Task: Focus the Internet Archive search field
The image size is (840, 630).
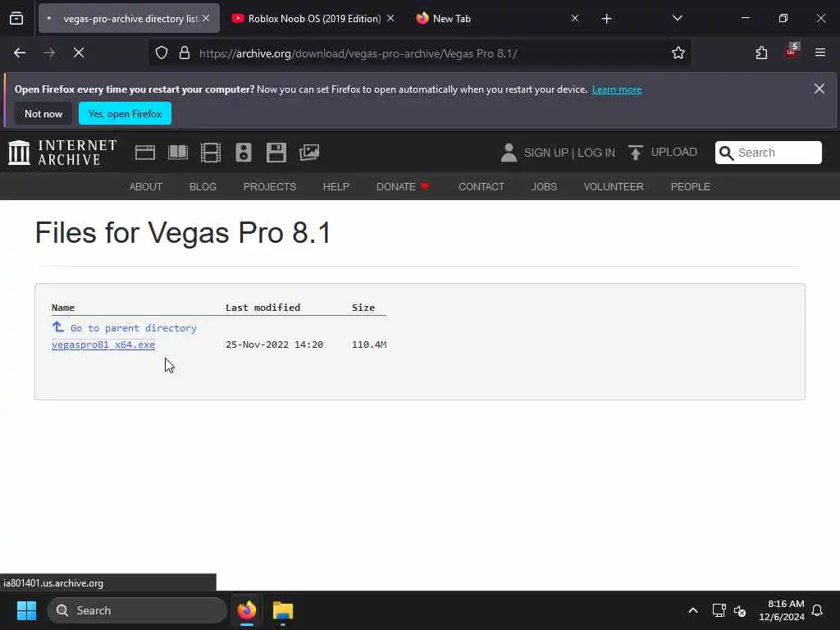Action: coord(768,153)
